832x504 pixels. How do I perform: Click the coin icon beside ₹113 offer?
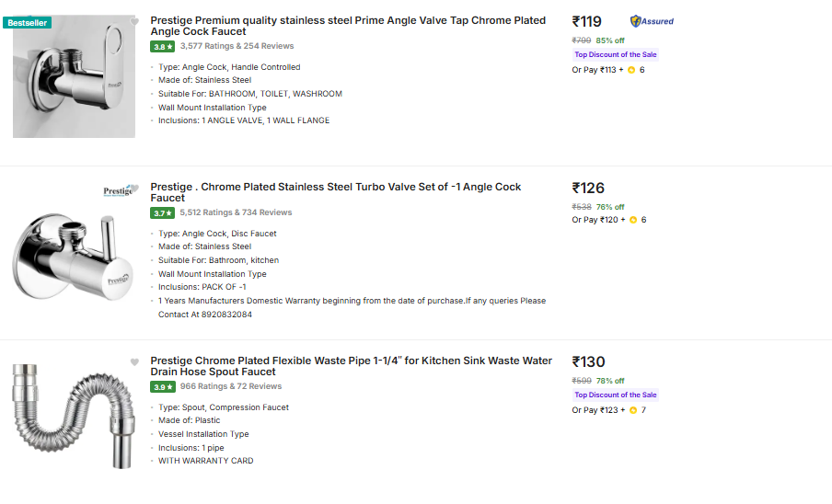point(631,70)
